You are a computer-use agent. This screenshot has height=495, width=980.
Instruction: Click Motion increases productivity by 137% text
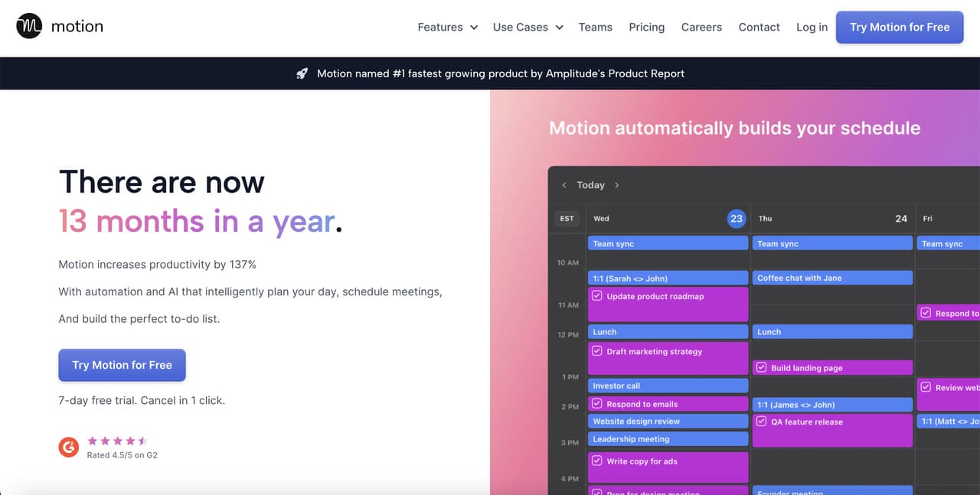(157, 264)
